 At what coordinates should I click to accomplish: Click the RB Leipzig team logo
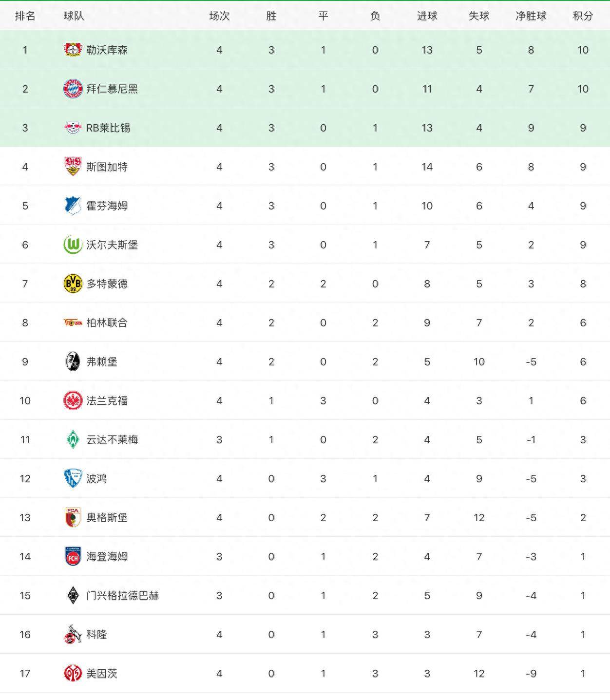[x=73, y=128]
